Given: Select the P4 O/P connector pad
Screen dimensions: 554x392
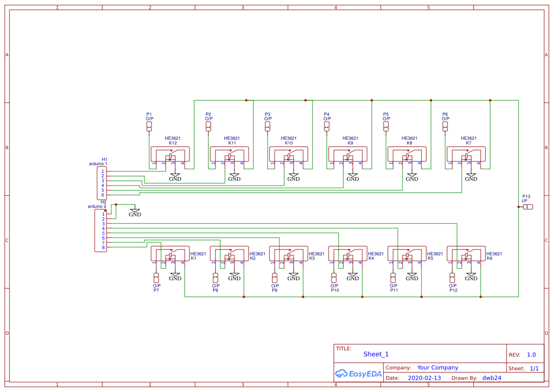Looking at the screenshot, I should pyautogui.click(x=327, y=126).
